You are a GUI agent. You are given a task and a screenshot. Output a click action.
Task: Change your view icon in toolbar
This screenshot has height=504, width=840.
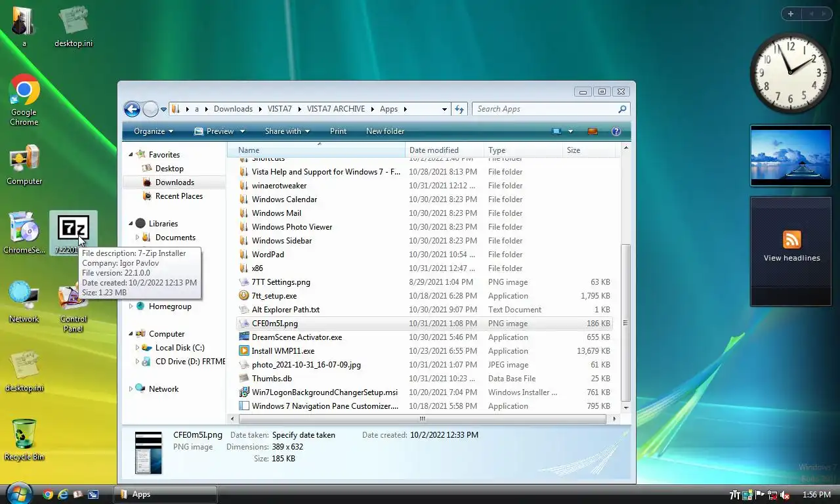click(x=556, y=131)
